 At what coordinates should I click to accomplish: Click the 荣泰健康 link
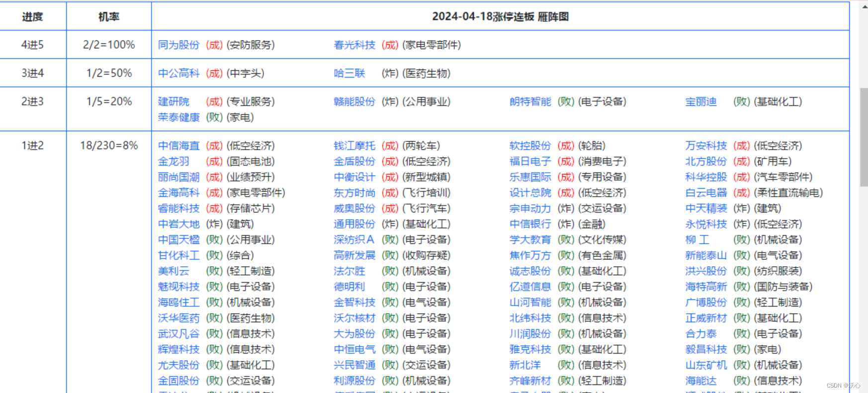pos(178,117)
